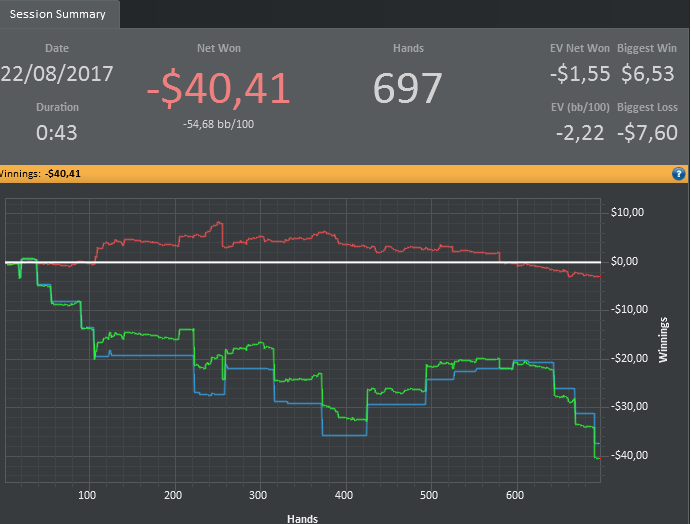Click the $0,00 y-axis label
This screenshot has height=524, width=691.
tap(624, 262)
